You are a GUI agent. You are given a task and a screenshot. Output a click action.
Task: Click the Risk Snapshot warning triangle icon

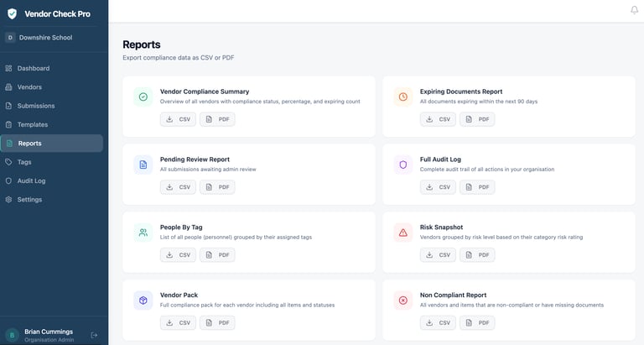pos(403,233)
